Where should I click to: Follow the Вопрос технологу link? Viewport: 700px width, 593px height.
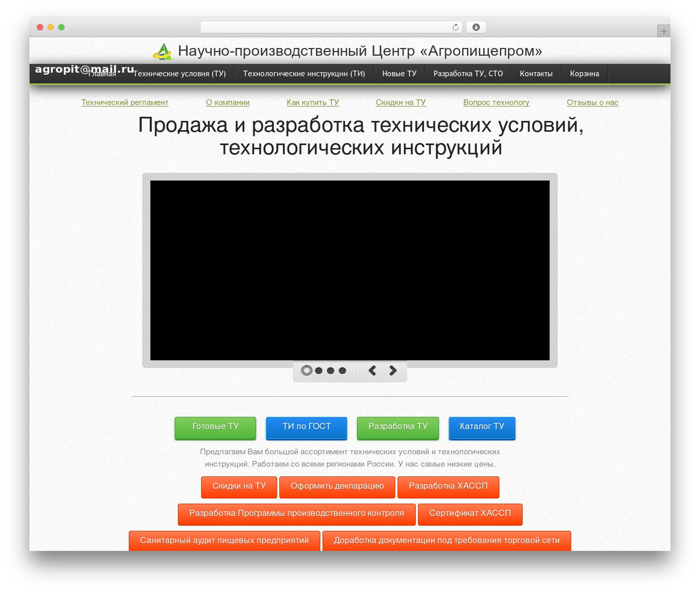496,102
